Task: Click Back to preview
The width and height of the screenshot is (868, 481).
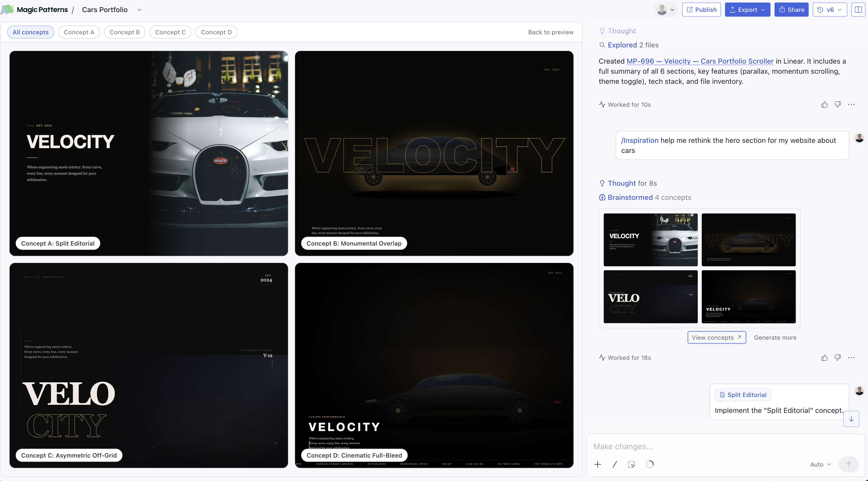Action: 551,32
